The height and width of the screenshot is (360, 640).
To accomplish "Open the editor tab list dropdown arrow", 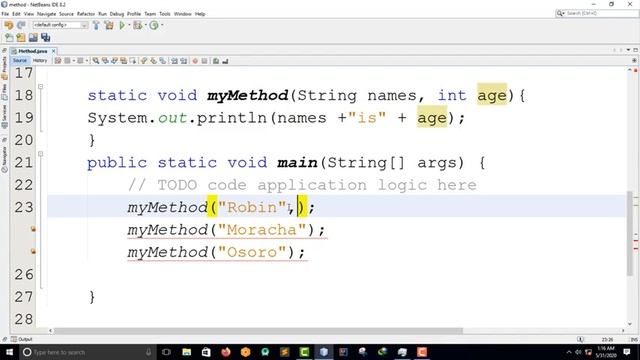I will click(628, 50).
